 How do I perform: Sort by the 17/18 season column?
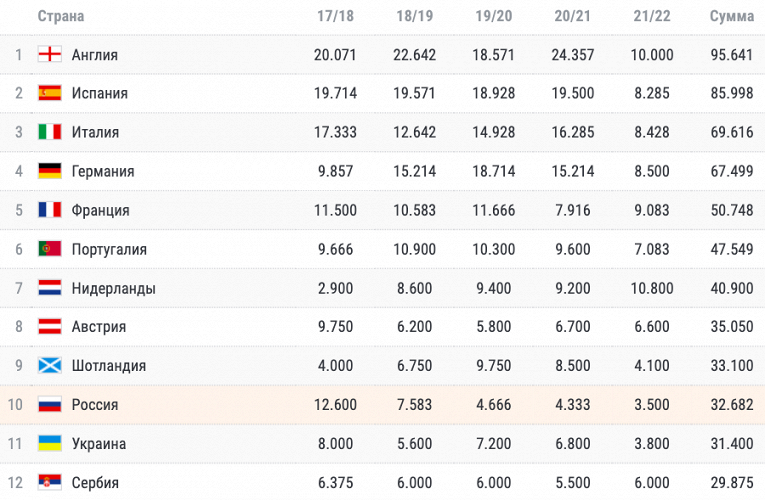[335, 16]
